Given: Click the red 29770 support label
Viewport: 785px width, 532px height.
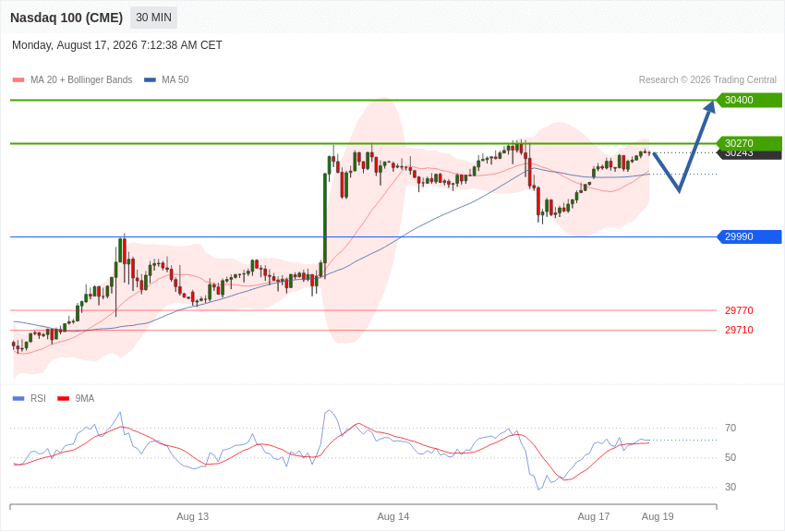Looking at the screenshot, I should click(739, 310).
